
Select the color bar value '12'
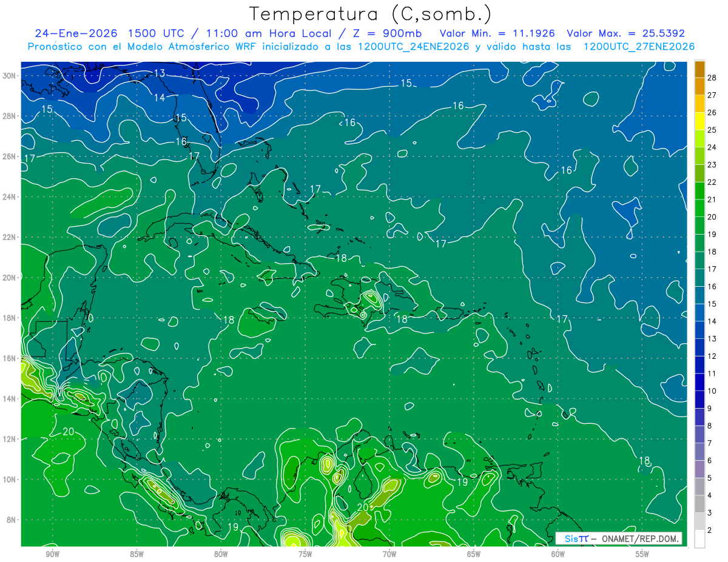(712, 356)
